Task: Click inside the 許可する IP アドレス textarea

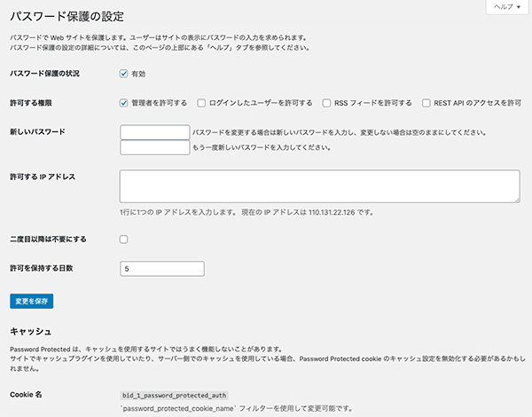Action: point(318,186)
